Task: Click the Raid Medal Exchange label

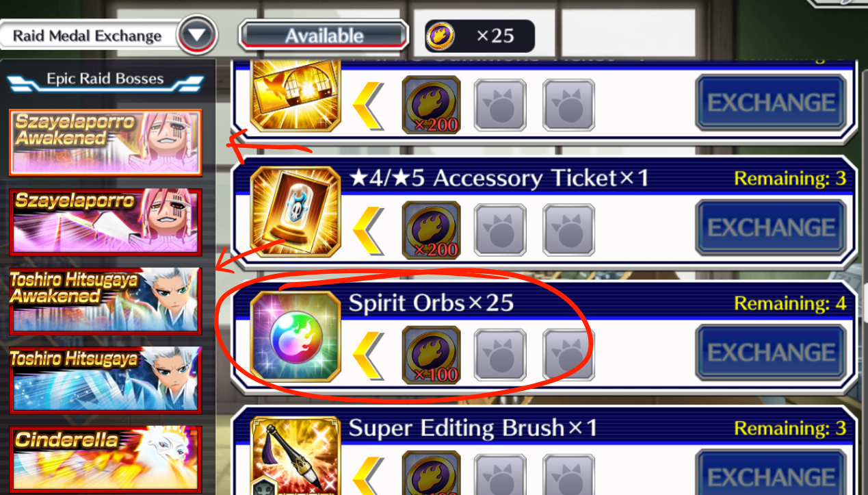Action: pos(87,36)
